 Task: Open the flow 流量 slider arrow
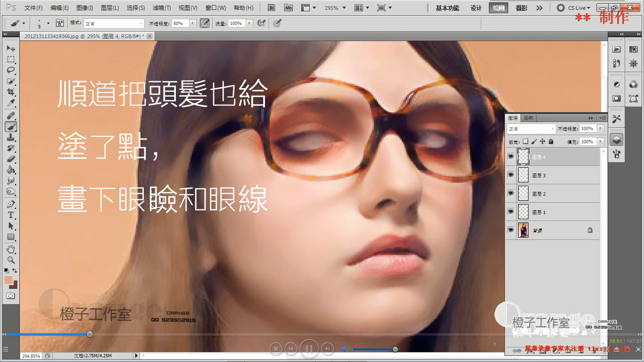tap(249, 23)
